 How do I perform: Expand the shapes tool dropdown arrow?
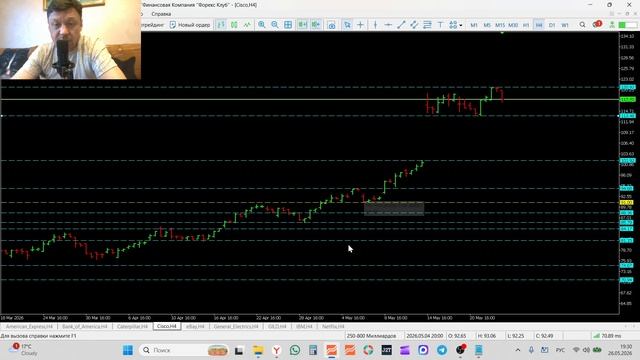(x=461, y=25)
